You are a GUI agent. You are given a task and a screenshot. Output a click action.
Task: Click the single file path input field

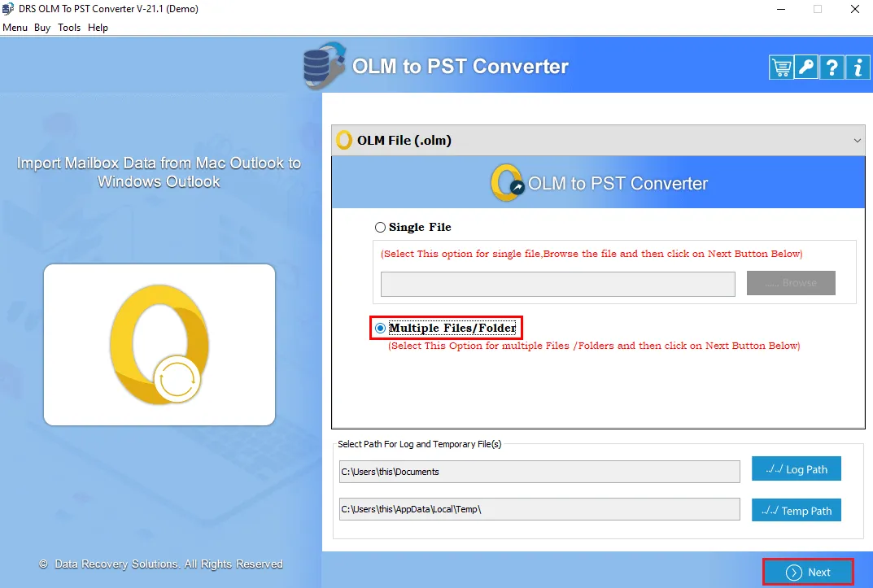click(558, 285)
